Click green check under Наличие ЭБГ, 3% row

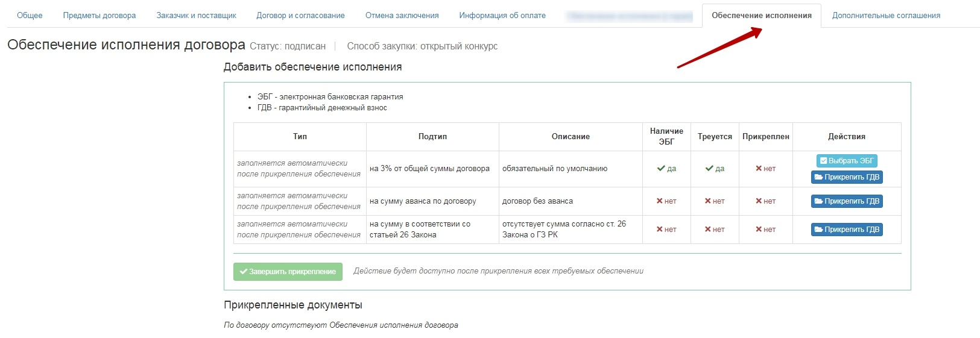pos(661,169)
